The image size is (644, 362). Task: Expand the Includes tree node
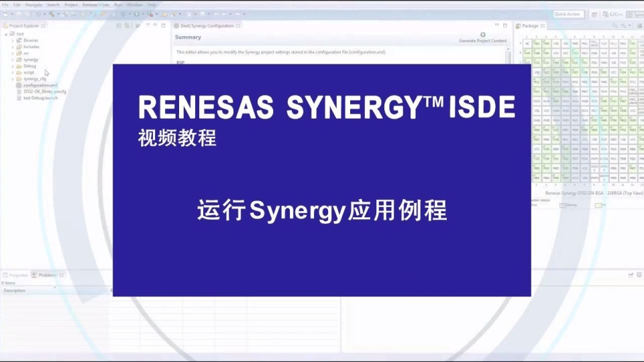click(x=13, y=47)
